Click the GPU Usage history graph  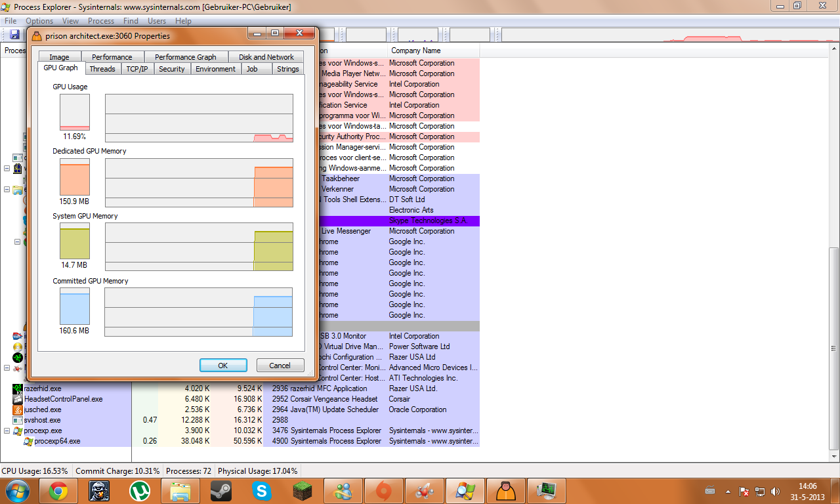point(199,118)
